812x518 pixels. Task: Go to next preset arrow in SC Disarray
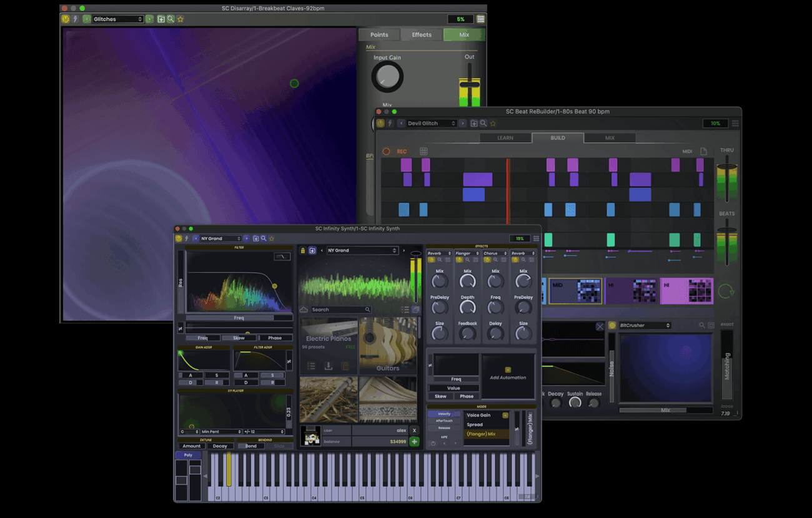point(149,19)
